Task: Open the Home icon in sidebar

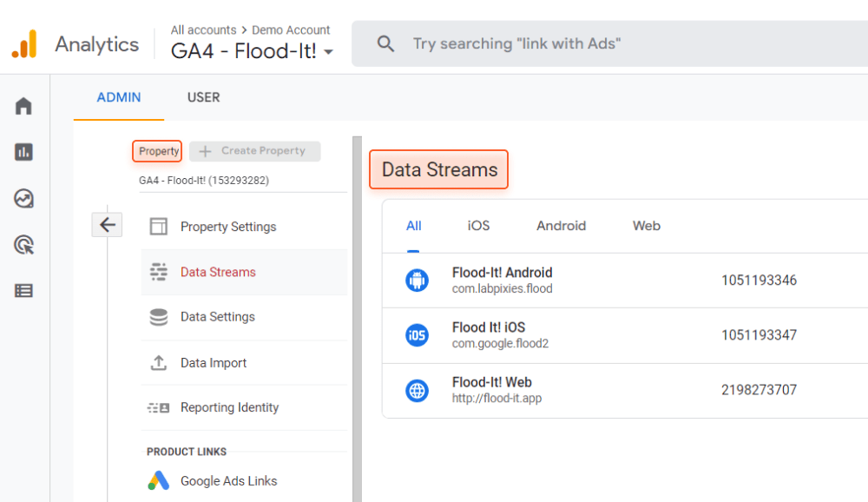Action: coord(23,106)
